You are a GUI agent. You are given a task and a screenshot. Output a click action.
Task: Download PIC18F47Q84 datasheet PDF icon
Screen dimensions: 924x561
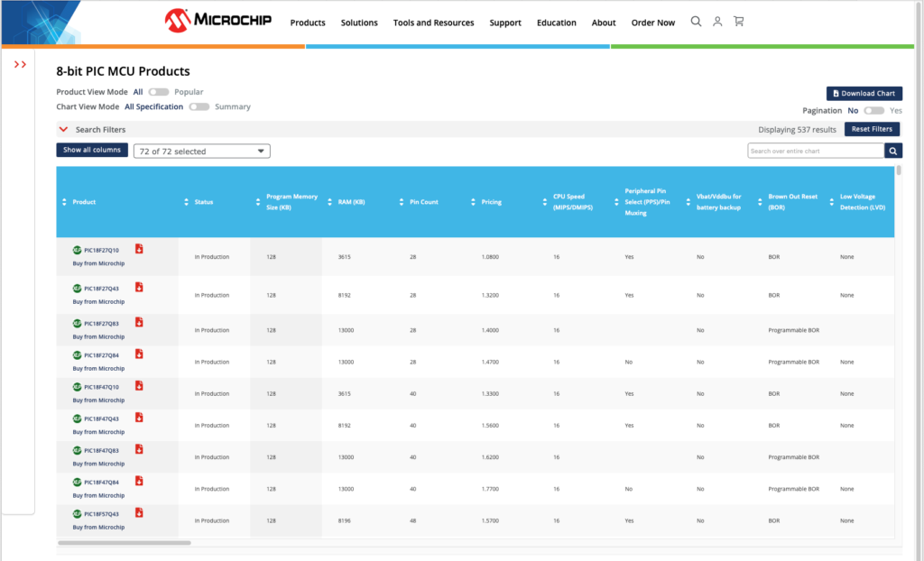pos(139,482)
